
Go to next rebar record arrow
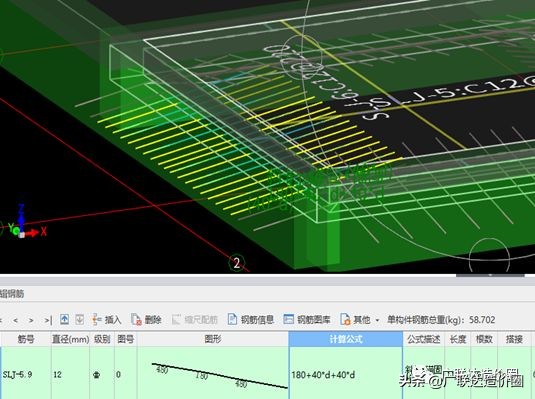point(31,320)
